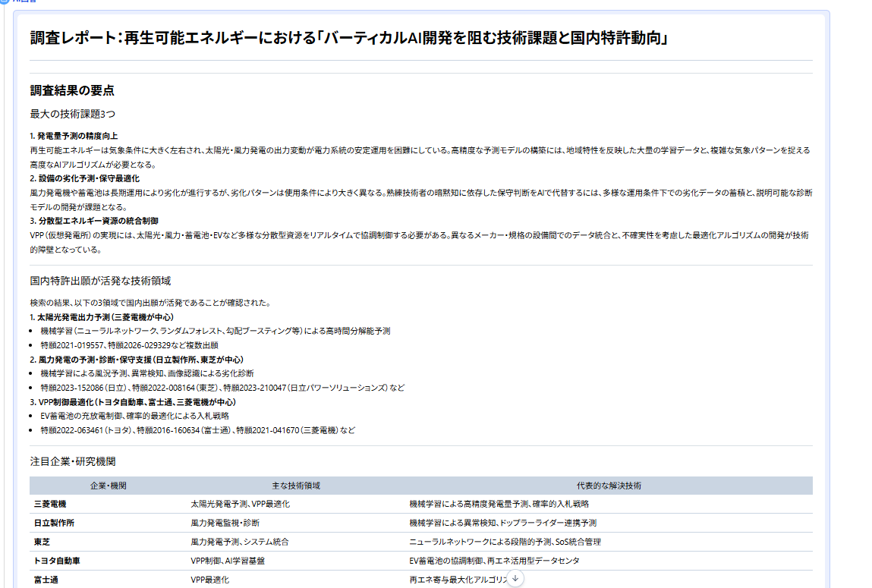Image resolution: width=872 pixels, height=588 pixels.
Task: Click paragraph starting 風力発電機や蓄電池は長期運用
Action: tap(421, 200)
